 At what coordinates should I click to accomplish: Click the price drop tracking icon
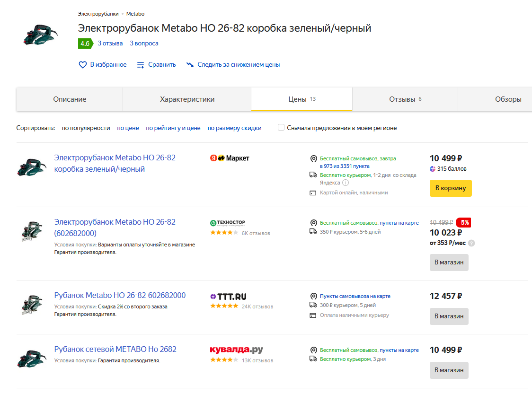[x=190, y=65]
